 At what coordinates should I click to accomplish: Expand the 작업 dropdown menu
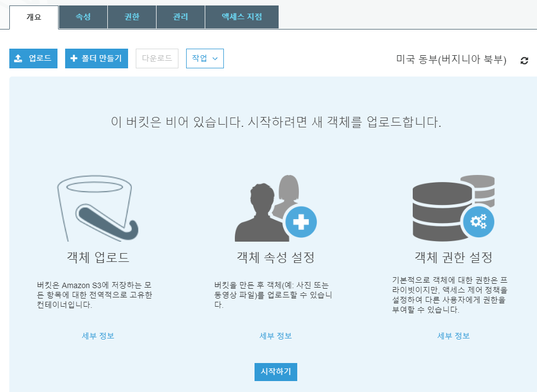click(205, 58)
